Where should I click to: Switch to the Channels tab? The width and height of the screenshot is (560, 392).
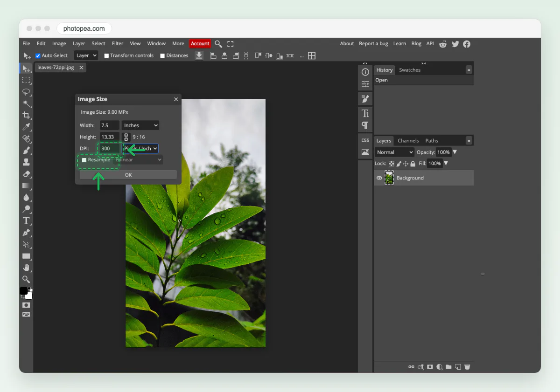coord(408,141)
